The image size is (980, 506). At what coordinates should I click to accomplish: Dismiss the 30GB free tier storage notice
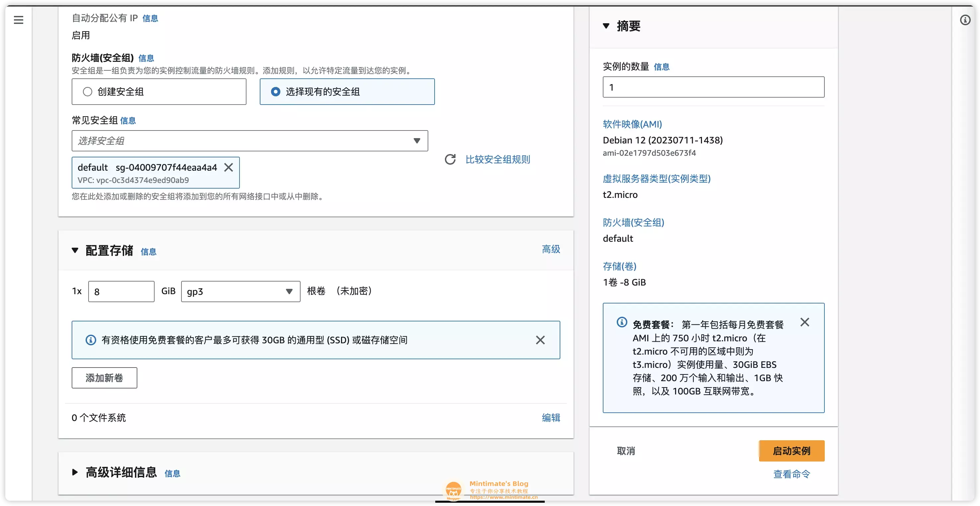point(540,340)
